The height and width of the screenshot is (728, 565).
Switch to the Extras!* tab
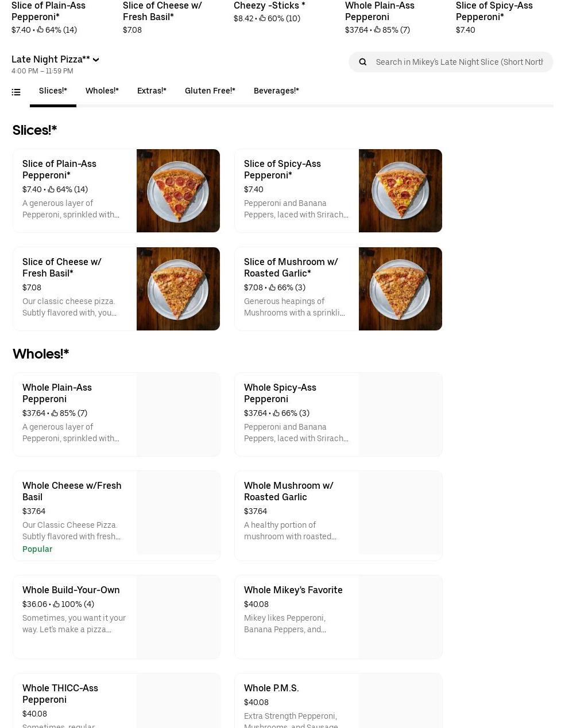click(x=152, y=91)
